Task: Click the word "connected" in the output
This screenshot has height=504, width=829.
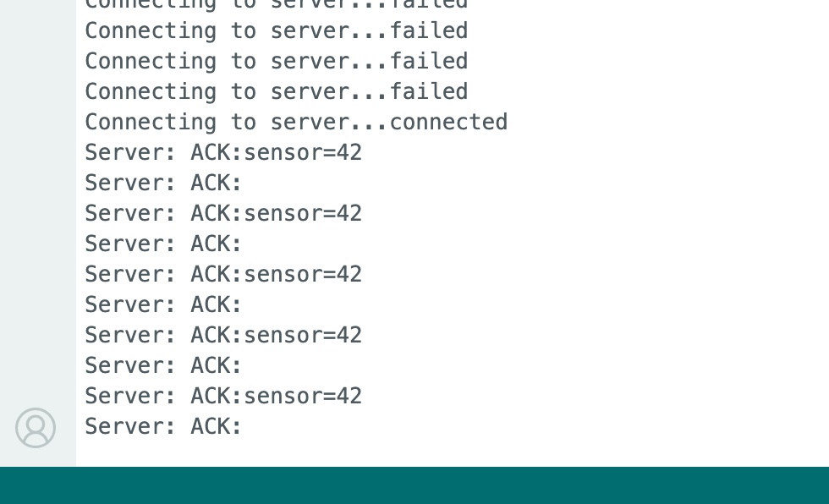Action: (448, 122)
